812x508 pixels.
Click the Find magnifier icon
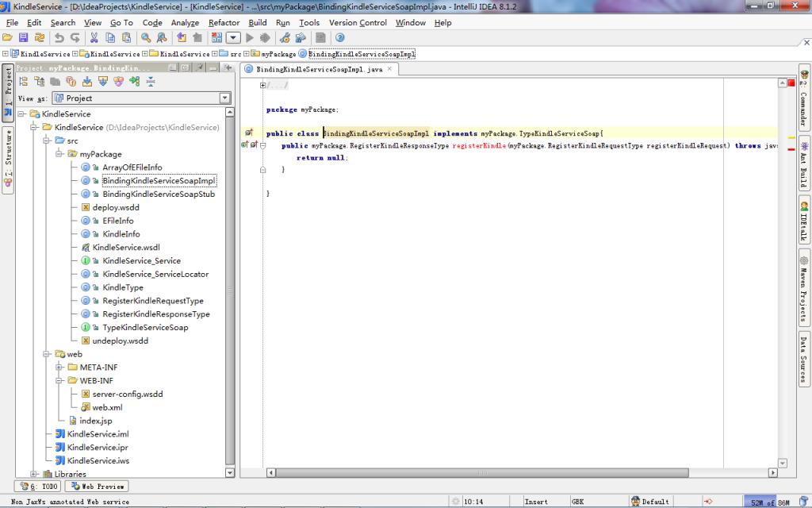click(146, 38)
